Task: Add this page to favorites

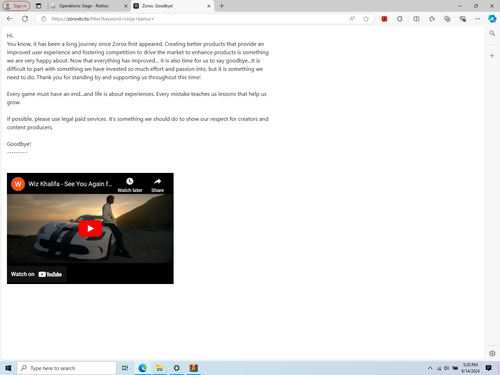Action: 366,19
